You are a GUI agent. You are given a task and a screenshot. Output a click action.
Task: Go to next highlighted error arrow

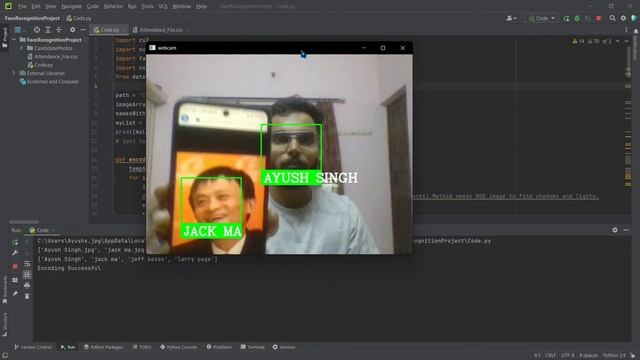(626, 41)
